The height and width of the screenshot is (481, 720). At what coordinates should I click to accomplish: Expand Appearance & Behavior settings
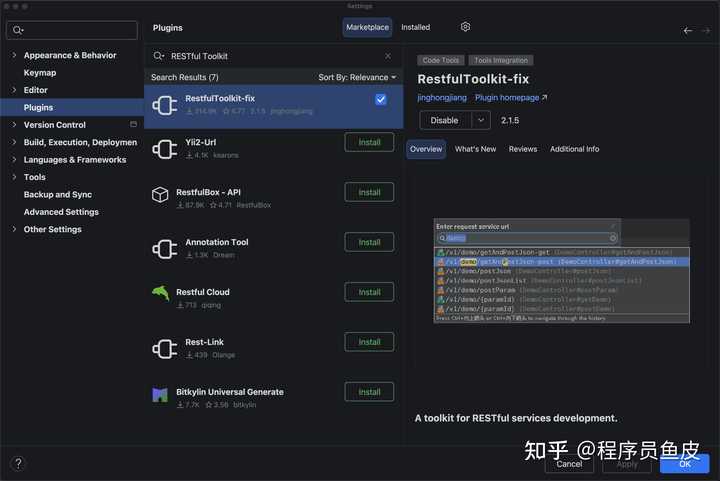point(14,55)
